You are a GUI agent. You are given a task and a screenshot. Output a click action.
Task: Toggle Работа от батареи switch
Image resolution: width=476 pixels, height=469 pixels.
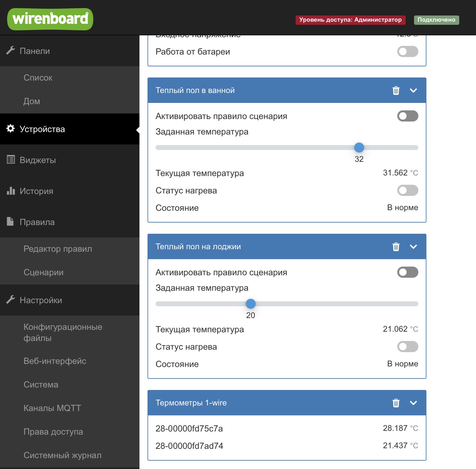pyautogui.click(x=408, y=51)
